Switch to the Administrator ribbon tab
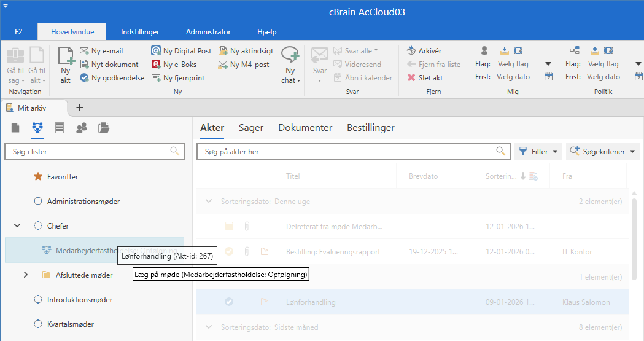 (x=208, y=31)
